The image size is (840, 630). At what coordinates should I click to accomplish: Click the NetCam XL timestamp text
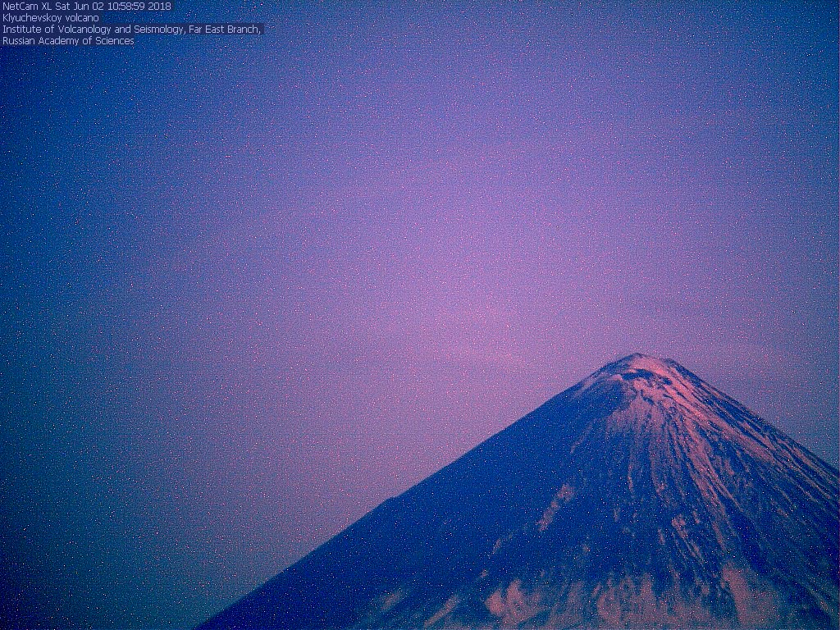(87, 7)
